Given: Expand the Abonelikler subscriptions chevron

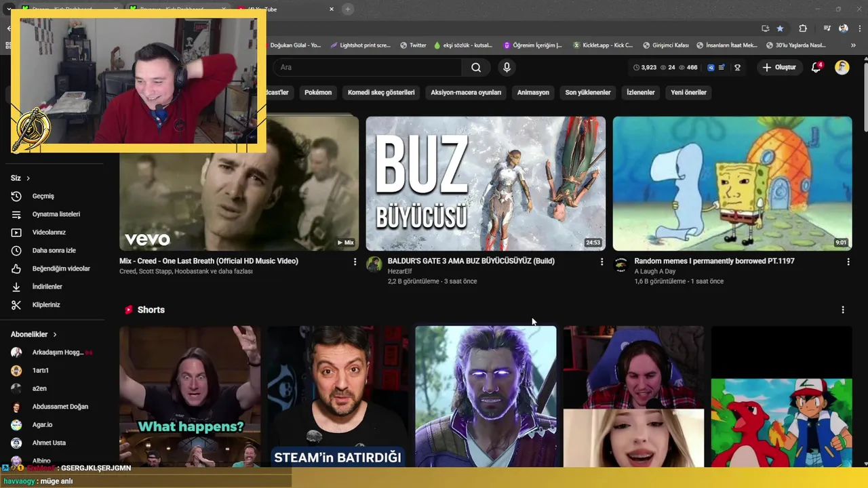Looking at the screenshot, I should tap(55, 335).
